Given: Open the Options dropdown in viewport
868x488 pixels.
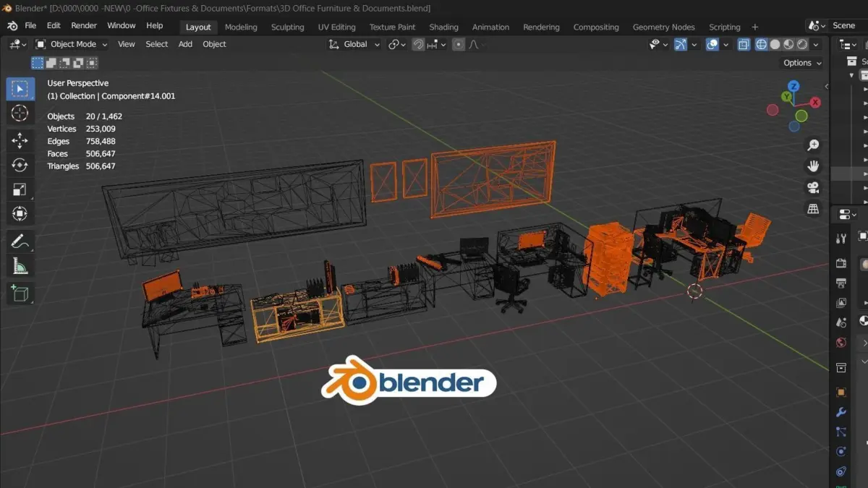Looking at the screenshot, I should pos(802,63).
